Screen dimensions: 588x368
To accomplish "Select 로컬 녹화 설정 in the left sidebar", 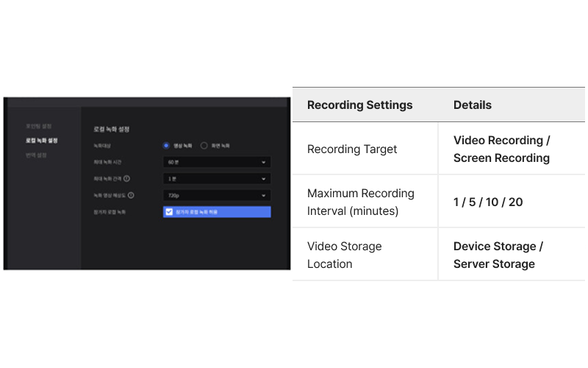I will click(41, 140).
